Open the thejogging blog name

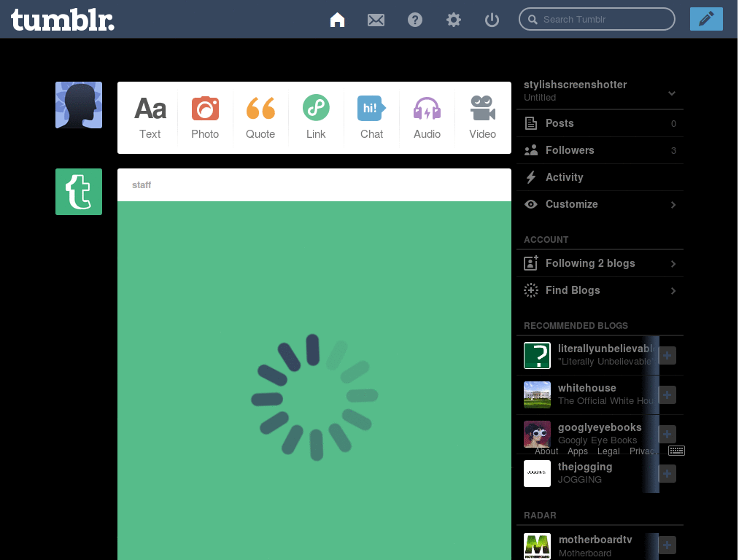(585, 467)
